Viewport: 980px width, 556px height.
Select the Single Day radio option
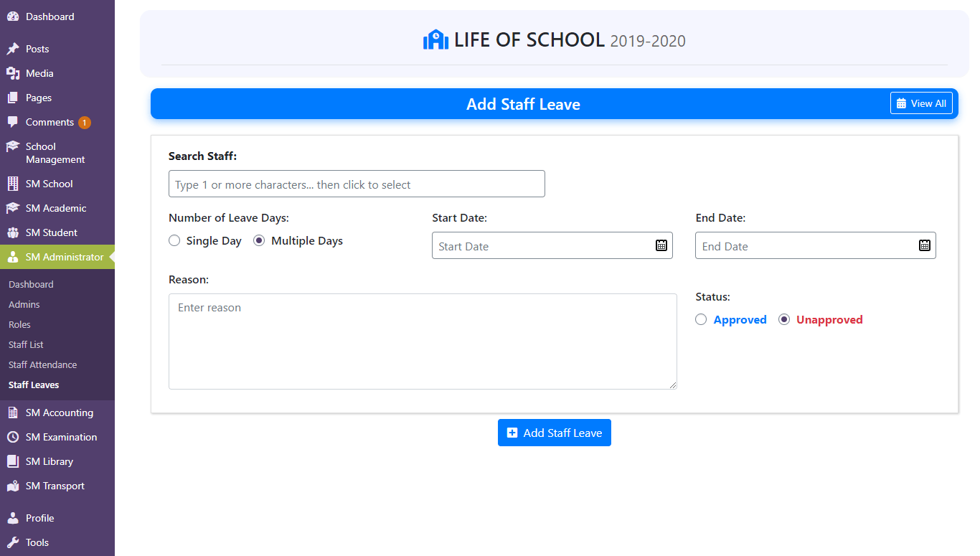pos(174,241)
